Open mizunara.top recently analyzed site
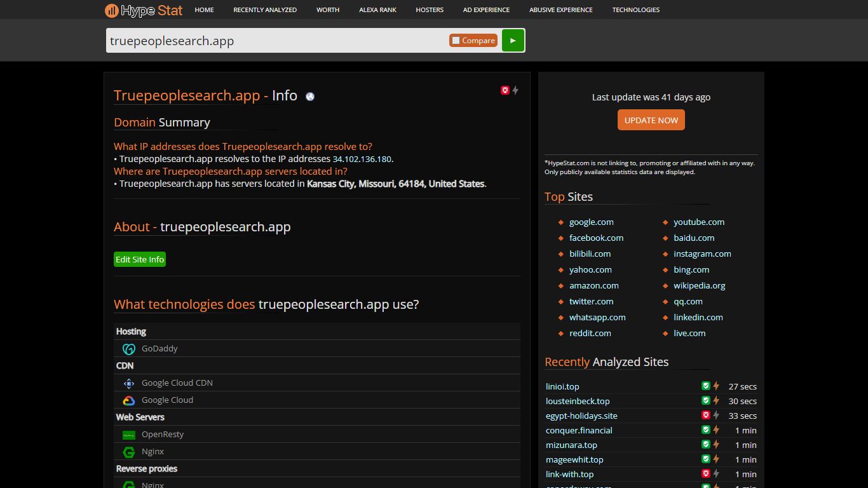This screenshot has height=488, width=868. coord(571,445)
